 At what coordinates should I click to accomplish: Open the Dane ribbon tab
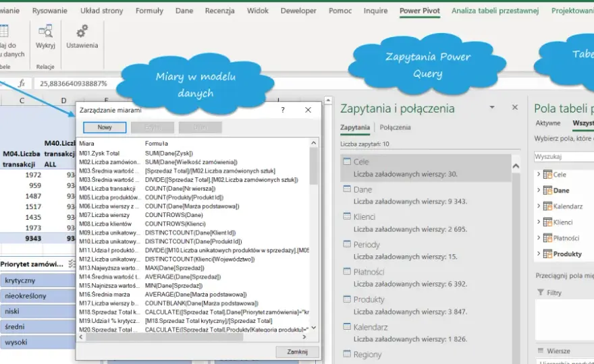click(184, 11)
